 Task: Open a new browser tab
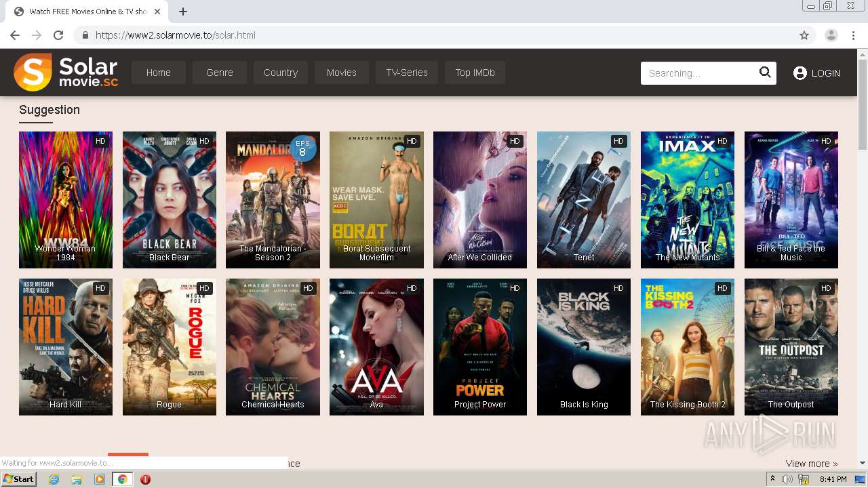[183, 12]
